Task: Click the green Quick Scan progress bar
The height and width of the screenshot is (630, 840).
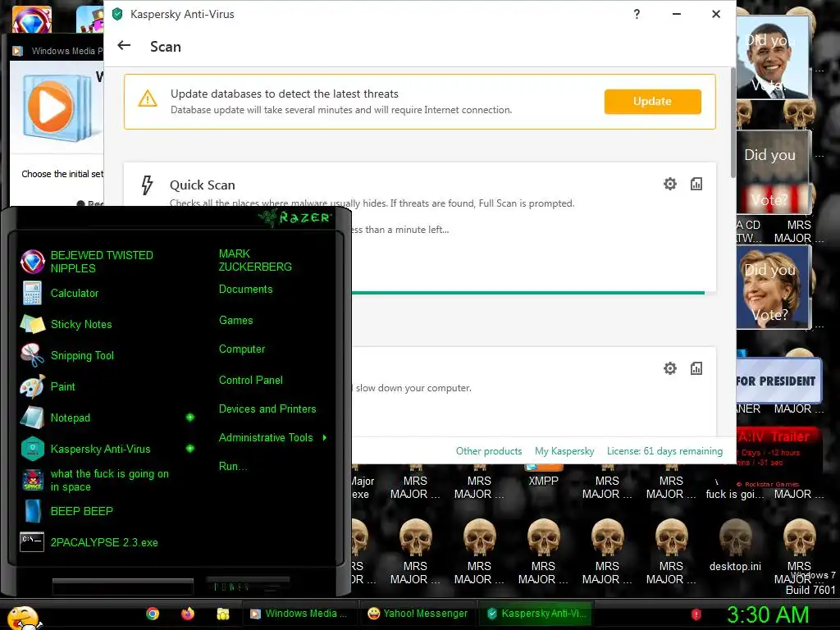Action: [x=527, y=293]
